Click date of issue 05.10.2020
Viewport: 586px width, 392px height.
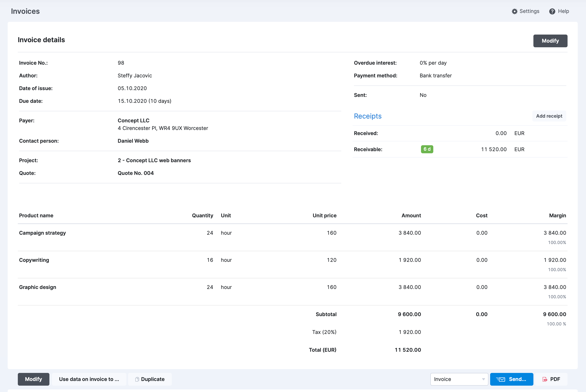132,88
